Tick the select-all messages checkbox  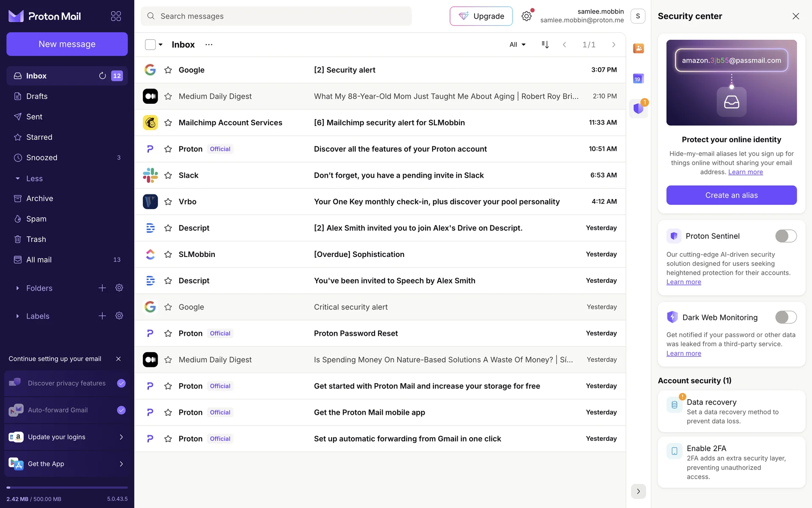pos(150,44)
